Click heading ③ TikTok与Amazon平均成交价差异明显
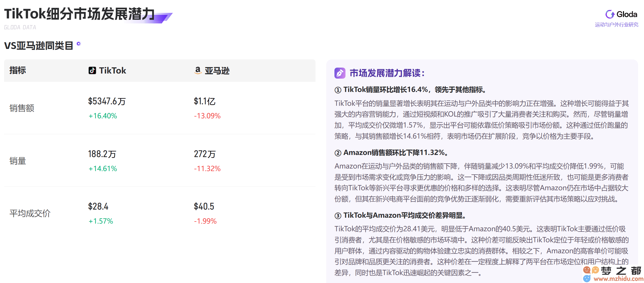Viewport: 644px width, 283px height. tap(400, 215)
